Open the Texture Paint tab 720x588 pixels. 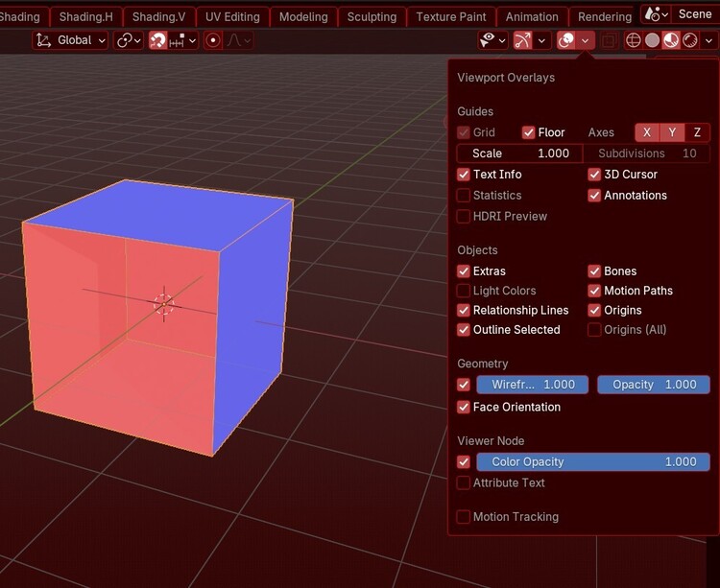pos(451,17)
